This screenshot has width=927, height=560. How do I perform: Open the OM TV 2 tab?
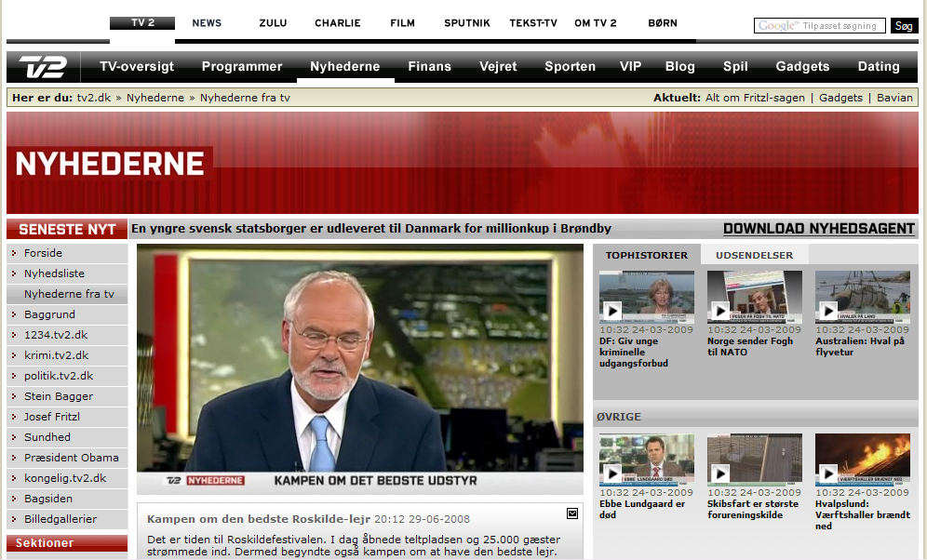[596, 23]
